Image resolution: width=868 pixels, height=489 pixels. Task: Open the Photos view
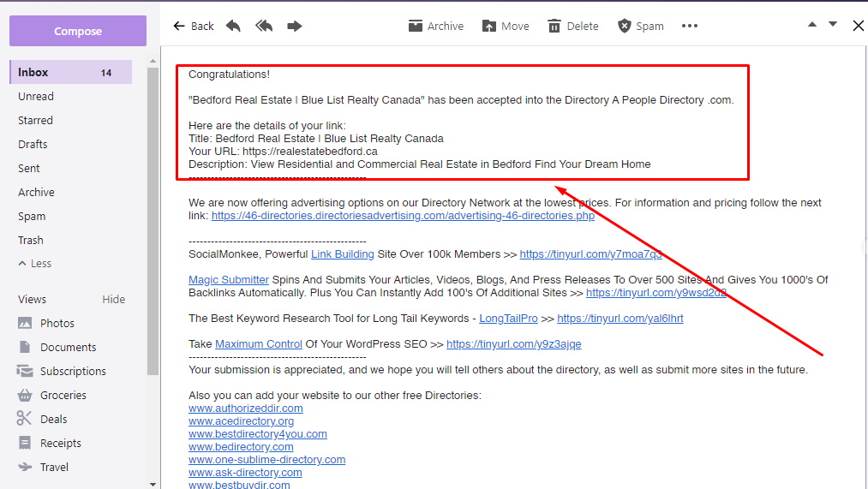pos(57,324)
